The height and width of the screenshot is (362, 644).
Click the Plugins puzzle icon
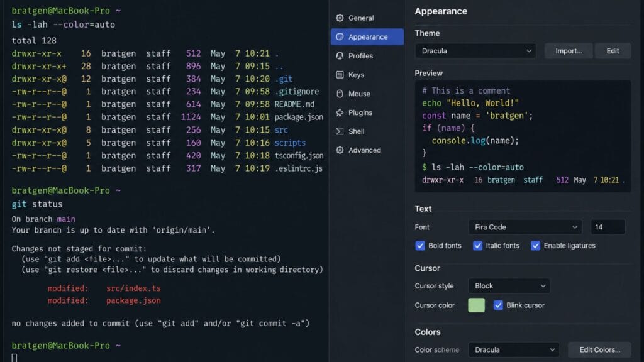point(340,112)
